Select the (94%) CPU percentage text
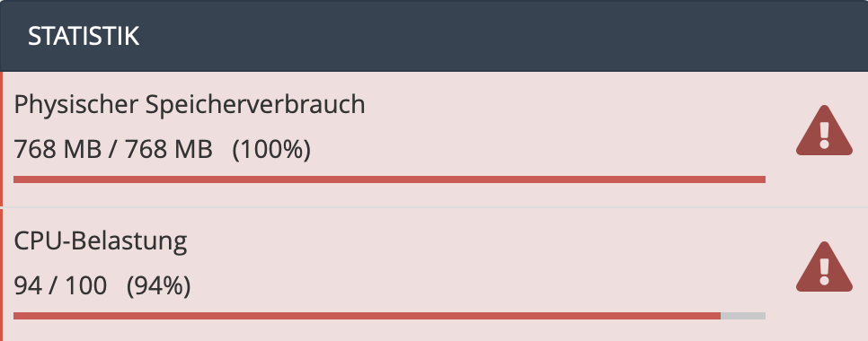This screenshot has height=341, width=868. [159, 286]
